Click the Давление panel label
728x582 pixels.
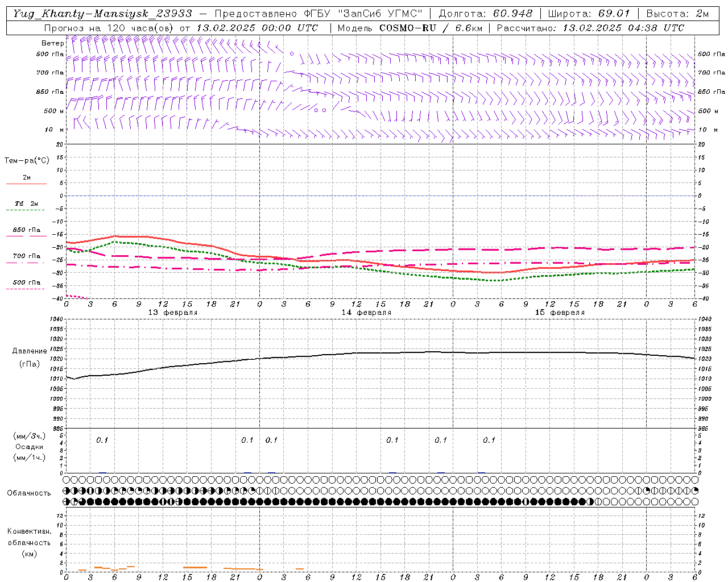coord(30,351)
